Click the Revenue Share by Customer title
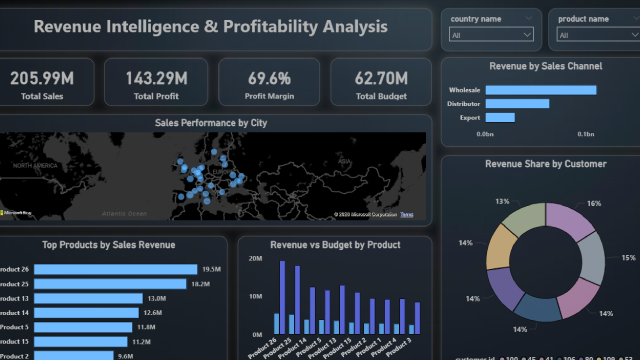Viewport: 640px width, 360px height. tap(546, 164)
